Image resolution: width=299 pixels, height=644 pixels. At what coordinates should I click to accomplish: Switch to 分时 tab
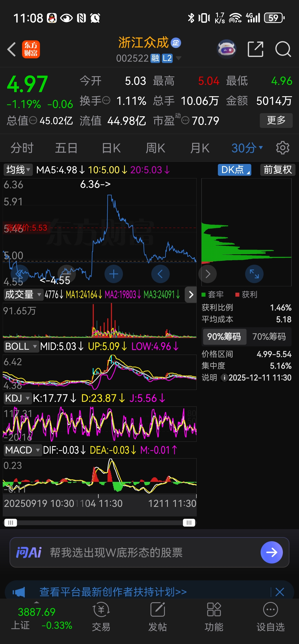point(22,148)
